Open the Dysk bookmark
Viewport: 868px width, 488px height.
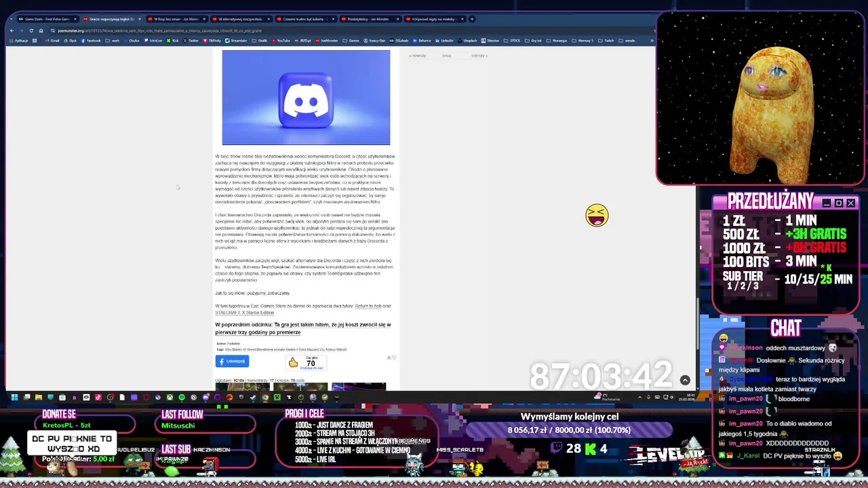(x=71, y=41)
